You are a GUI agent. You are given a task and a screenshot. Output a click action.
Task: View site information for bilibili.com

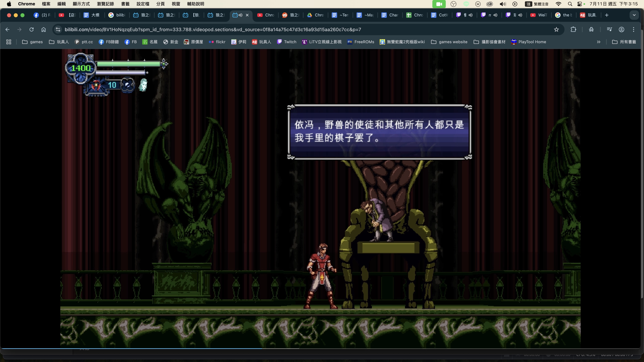58,29
